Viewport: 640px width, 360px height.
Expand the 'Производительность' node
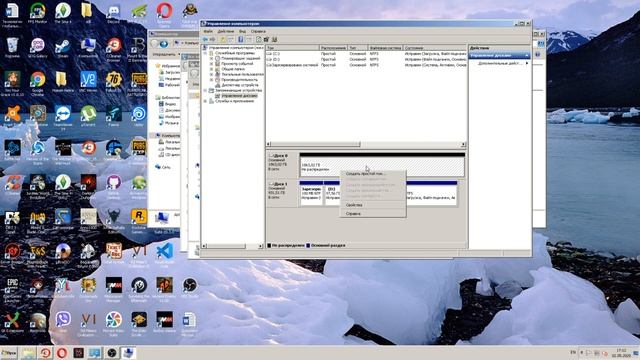211,80
